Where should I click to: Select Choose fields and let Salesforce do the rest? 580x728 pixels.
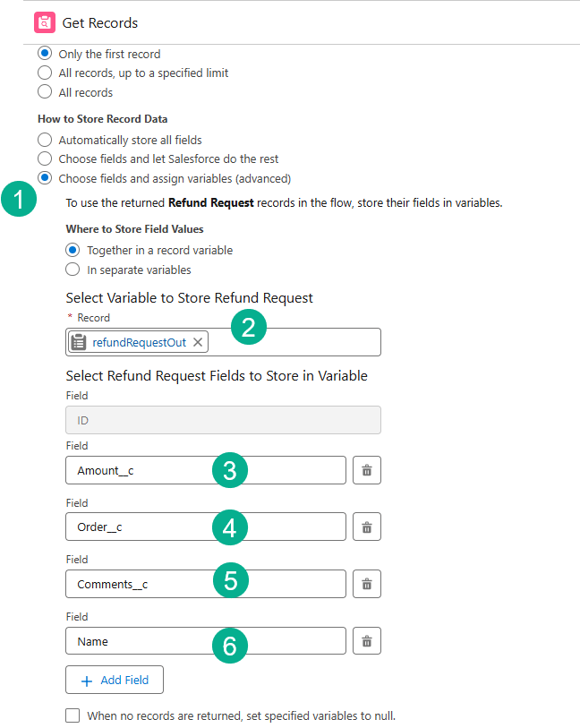[x=45, y=159]
